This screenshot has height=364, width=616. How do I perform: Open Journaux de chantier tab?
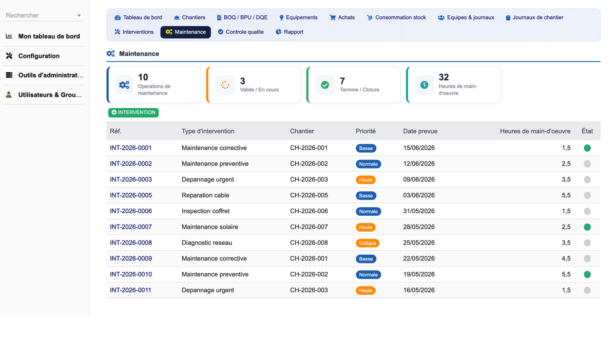pos(534,17)
